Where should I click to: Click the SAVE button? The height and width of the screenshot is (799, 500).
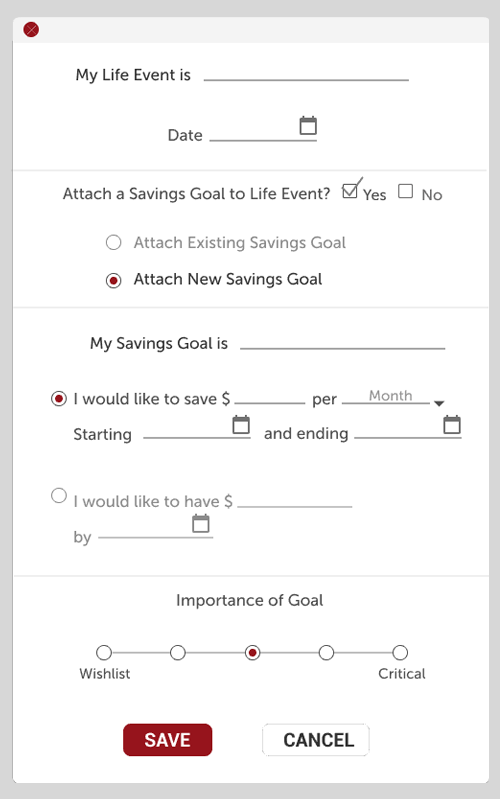pyautogui.click(x=168, y=739)
